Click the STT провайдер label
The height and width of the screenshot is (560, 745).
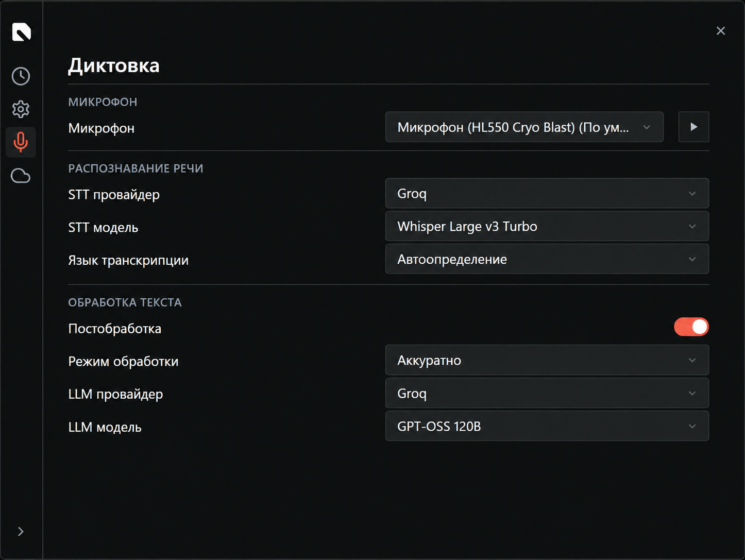click(x=114, y=195)
